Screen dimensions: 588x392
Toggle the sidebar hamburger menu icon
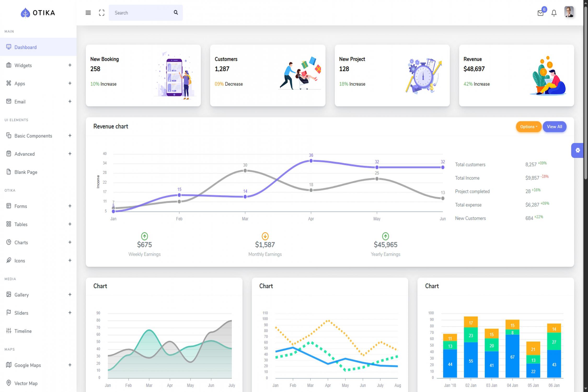point(88,13)
